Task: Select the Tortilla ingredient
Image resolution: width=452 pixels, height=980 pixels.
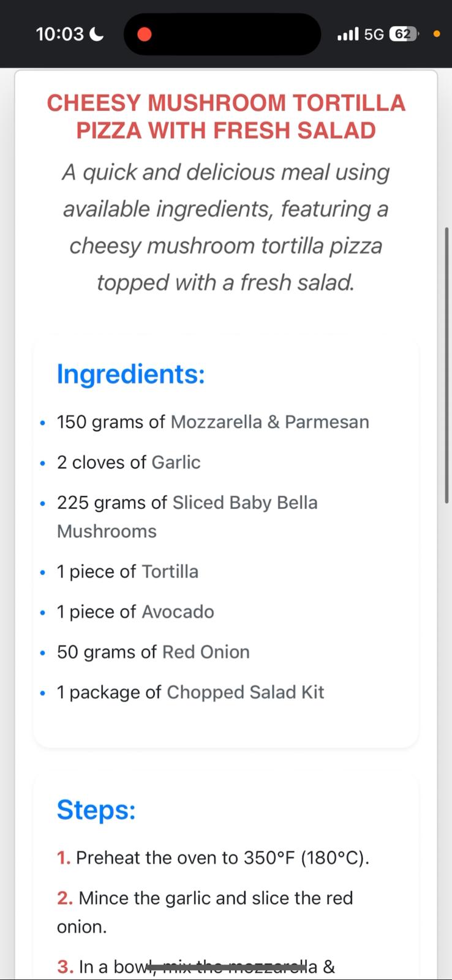Action: [170, 571]
